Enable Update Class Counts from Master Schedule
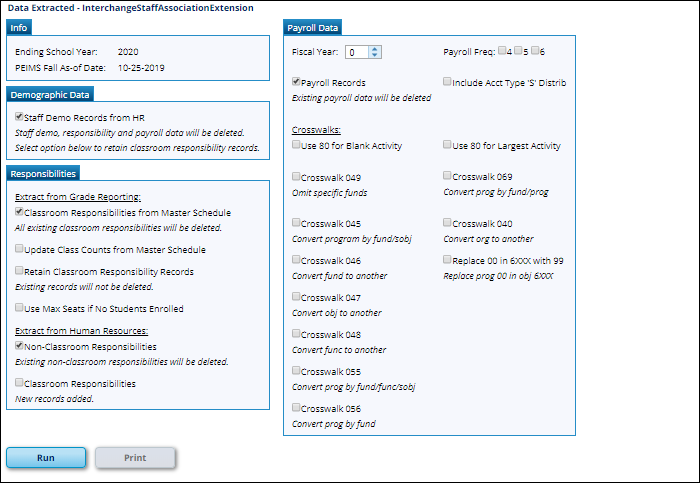The width and height of the screenshot is (700, 483). click(20, 250)
